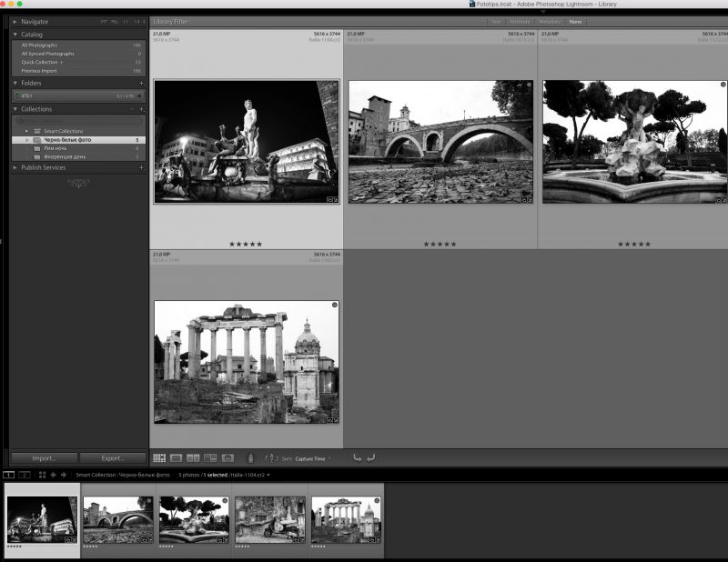728x562 pixels.
Task: Select All Synced Photographs
Action: click(x=78, y=54)
